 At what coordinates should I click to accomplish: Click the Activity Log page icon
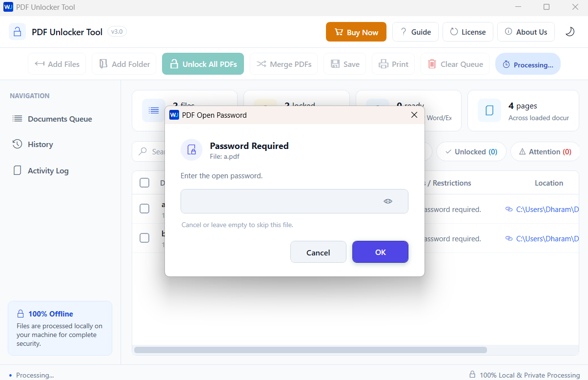[x=18, y=170]
